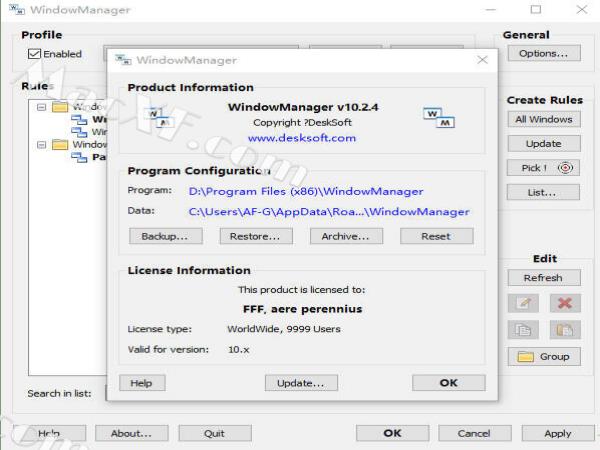
Task: Click 'WindowManager v10.2.4' version text
Action: point(303,107)
